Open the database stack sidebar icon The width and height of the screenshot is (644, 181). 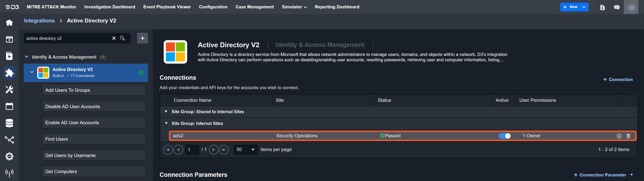(x=9, y=123)
